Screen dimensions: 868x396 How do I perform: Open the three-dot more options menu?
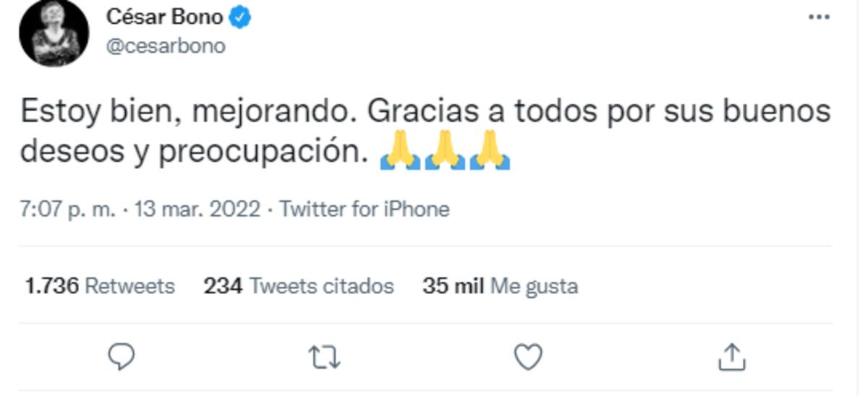820,17
